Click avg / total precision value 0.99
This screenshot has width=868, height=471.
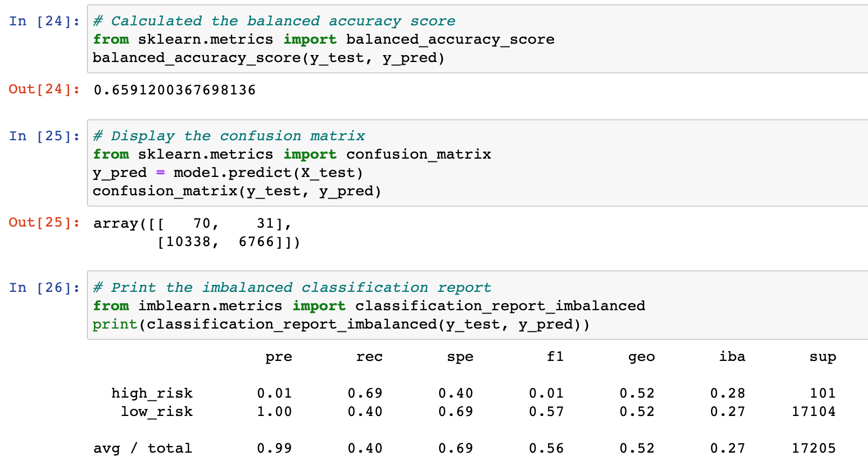pyautogui.click(x=275, y=448)
